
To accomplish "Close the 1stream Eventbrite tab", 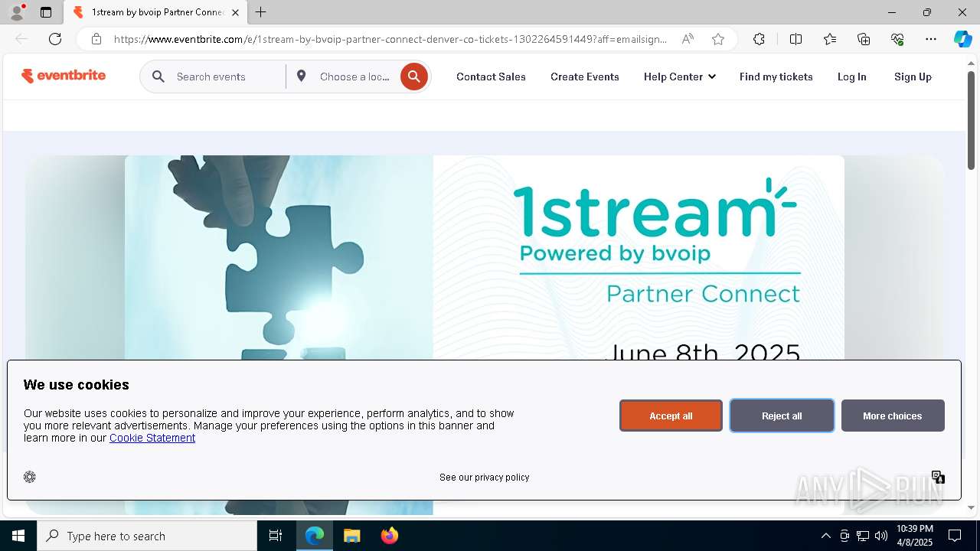I will pyautogui.click(x=235, y=12).
